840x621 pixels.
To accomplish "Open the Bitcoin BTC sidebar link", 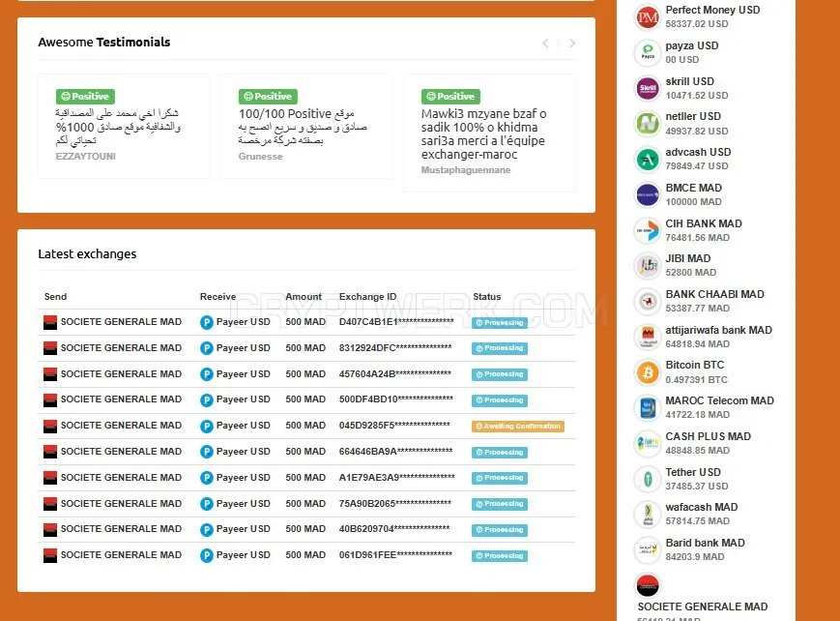I will pyautogui.click(x=694, y=366).
